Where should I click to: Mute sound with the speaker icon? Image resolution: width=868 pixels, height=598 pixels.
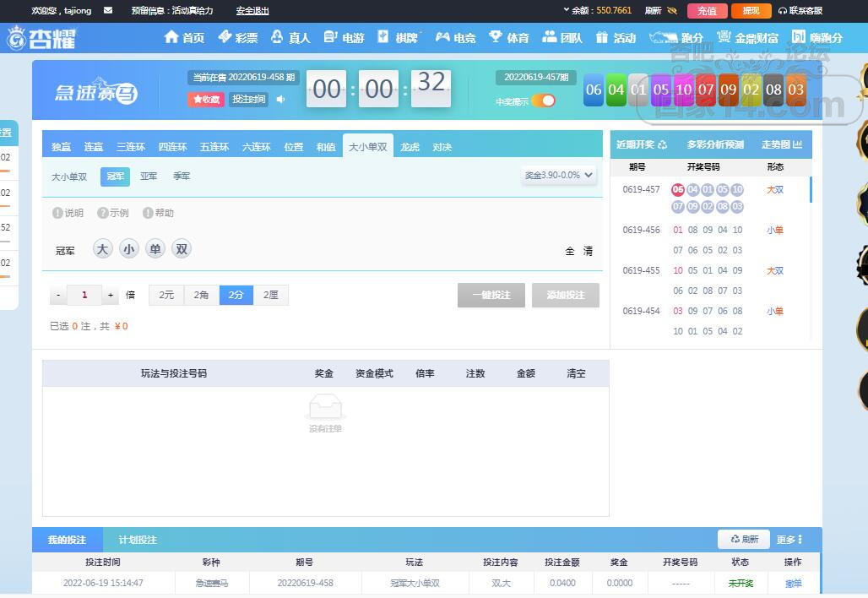click(x=281, y=99)
